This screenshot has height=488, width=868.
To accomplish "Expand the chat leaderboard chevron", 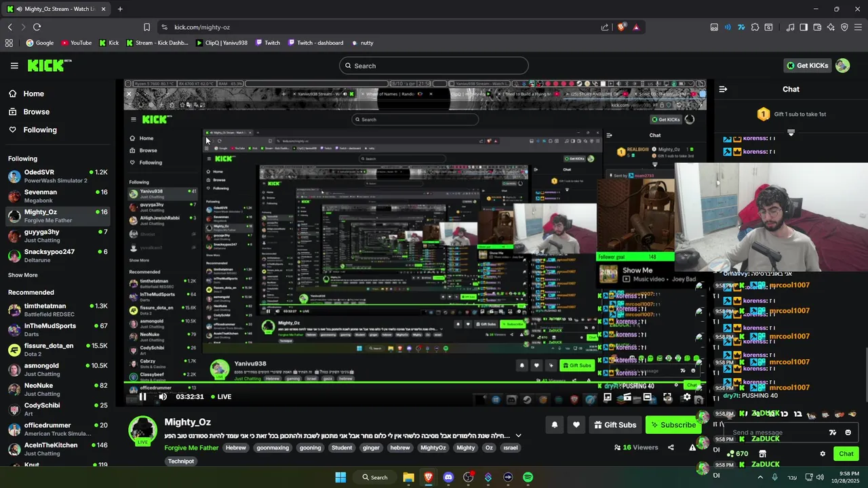I will click(791, 133).
